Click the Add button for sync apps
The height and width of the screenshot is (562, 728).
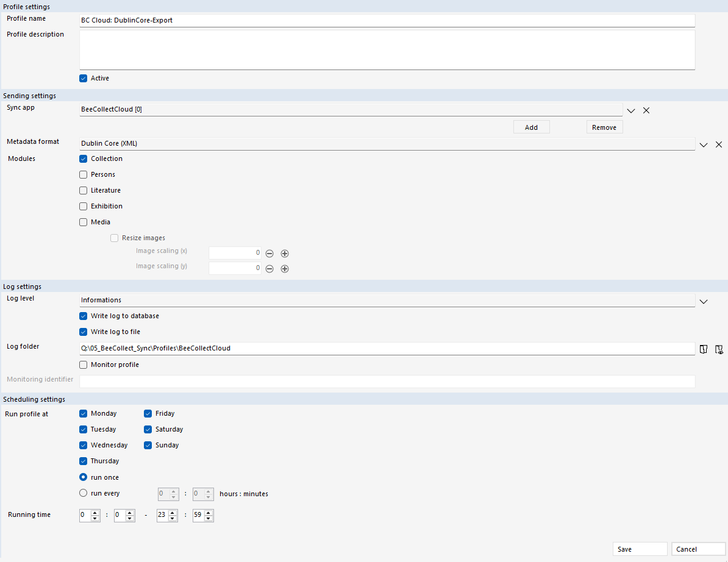[x=531, y=127]
